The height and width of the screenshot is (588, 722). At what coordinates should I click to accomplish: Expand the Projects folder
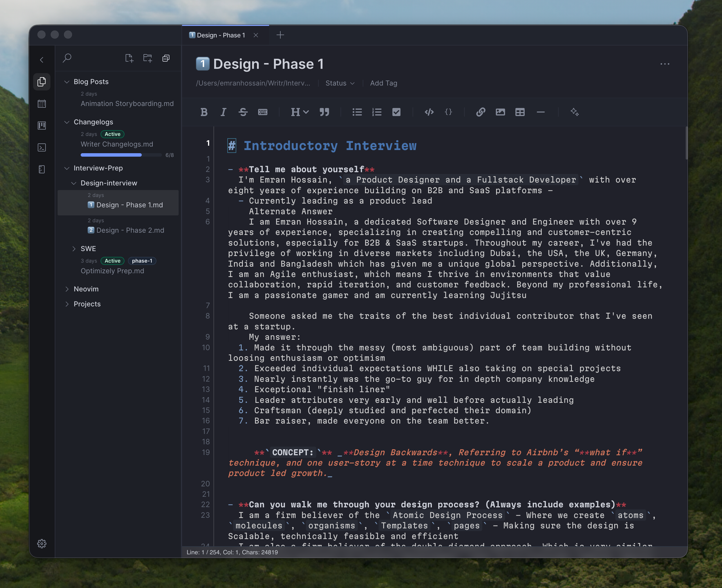point(67,304)
